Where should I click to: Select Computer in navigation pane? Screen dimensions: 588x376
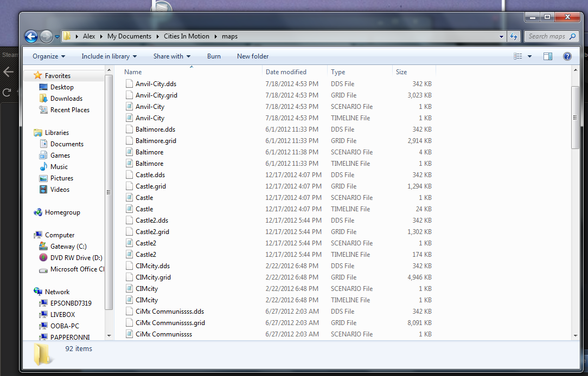click(54, 235)
